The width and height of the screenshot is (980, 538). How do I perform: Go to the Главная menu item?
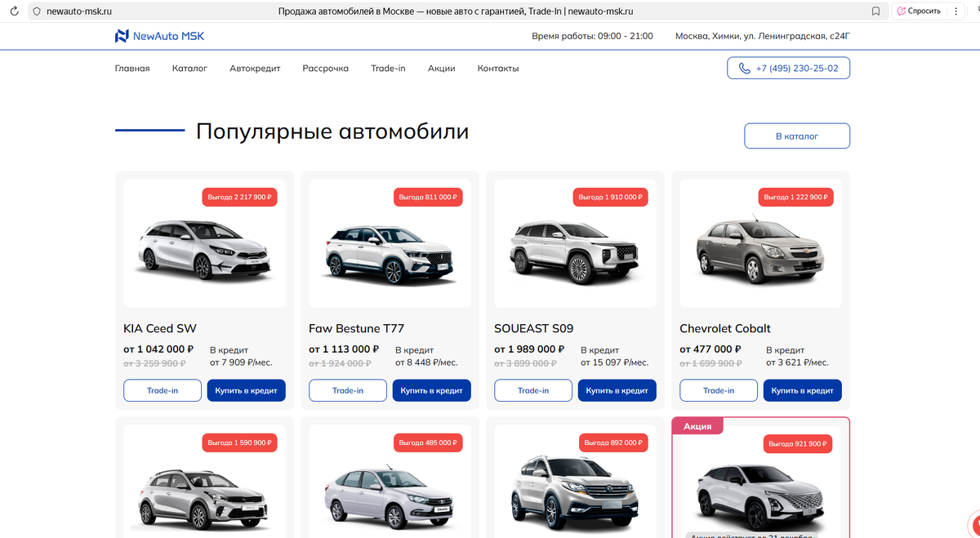[x=132, y=69]
